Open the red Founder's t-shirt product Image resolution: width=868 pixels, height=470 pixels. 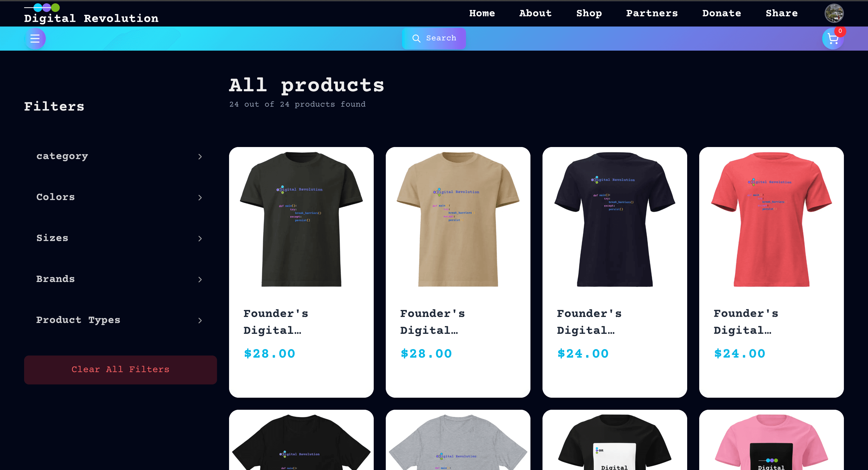771,272
